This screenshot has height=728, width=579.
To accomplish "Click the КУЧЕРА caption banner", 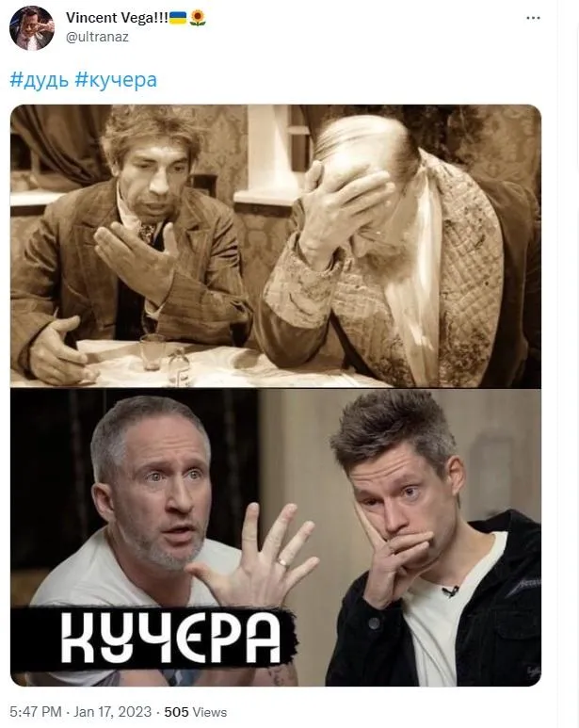I will click(153, 639).
